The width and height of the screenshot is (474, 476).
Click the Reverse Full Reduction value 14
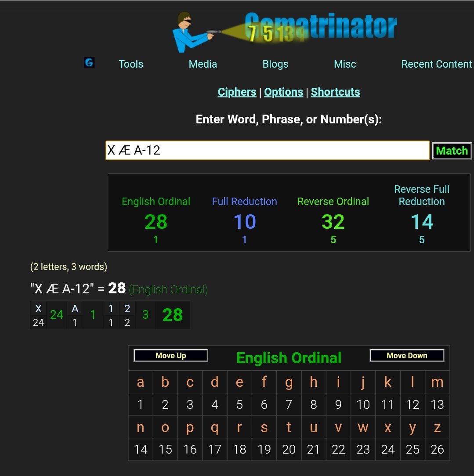(422, 222)
